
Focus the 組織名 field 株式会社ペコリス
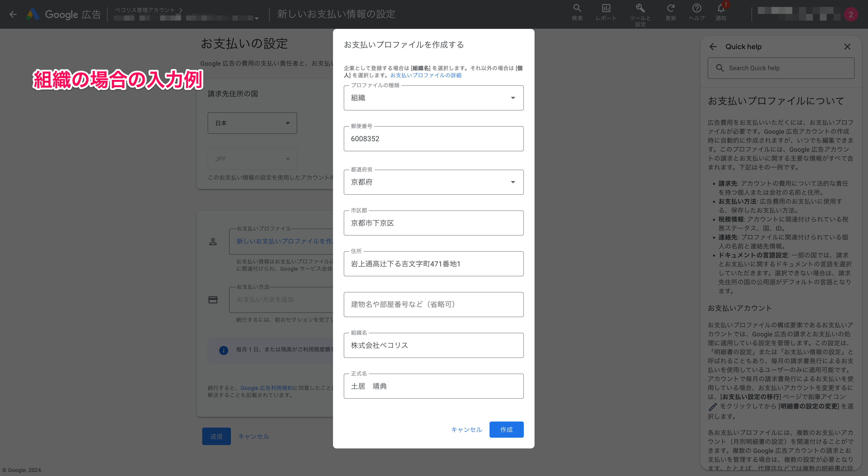click(433, 345)
